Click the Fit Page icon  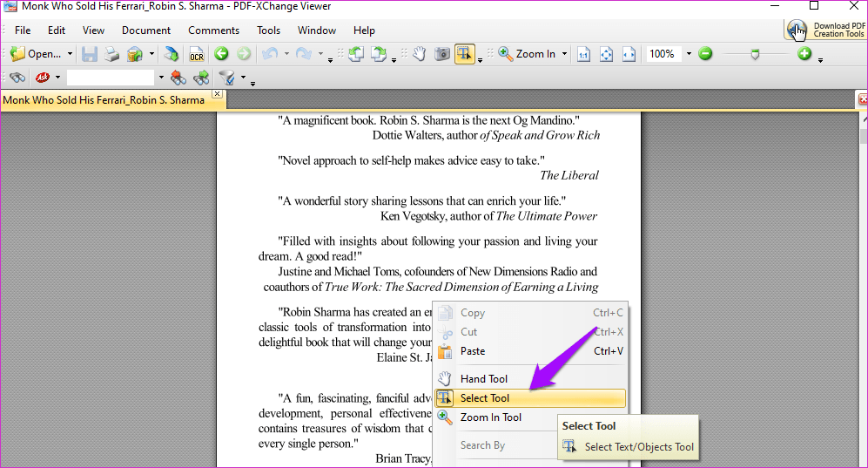(x=606, y=54)
